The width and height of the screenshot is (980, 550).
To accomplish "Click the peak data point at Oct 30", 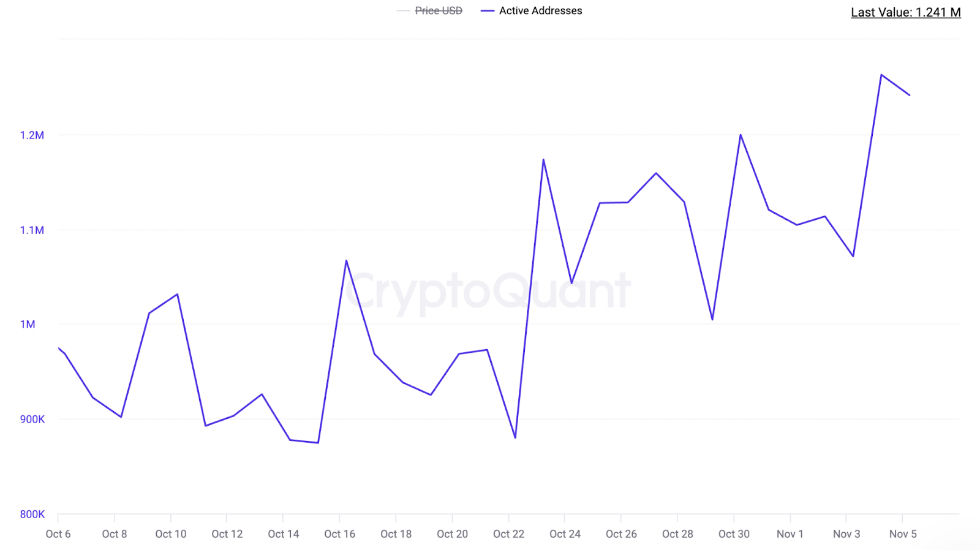I will 741,135.
